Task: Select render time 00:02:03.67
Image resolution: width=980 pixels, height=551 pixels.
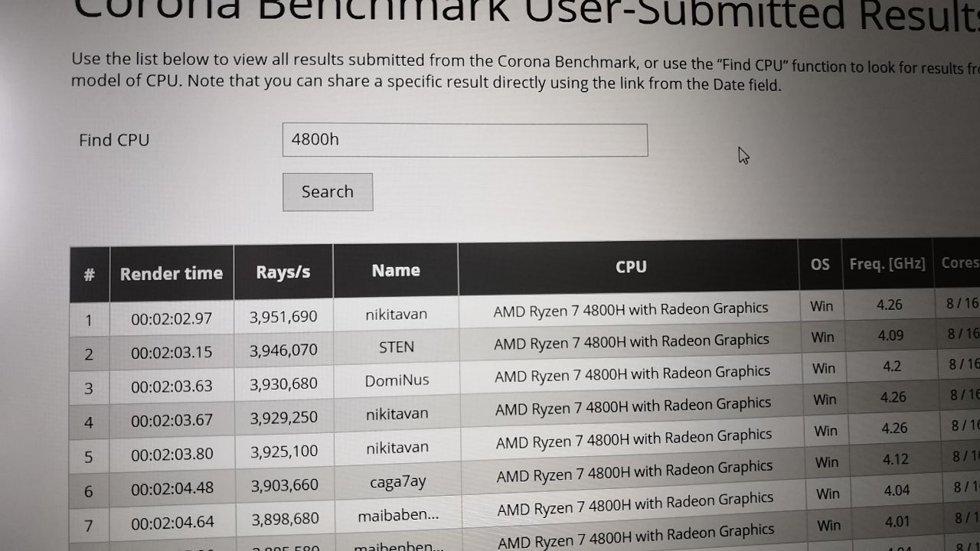Action: [171, 420]
